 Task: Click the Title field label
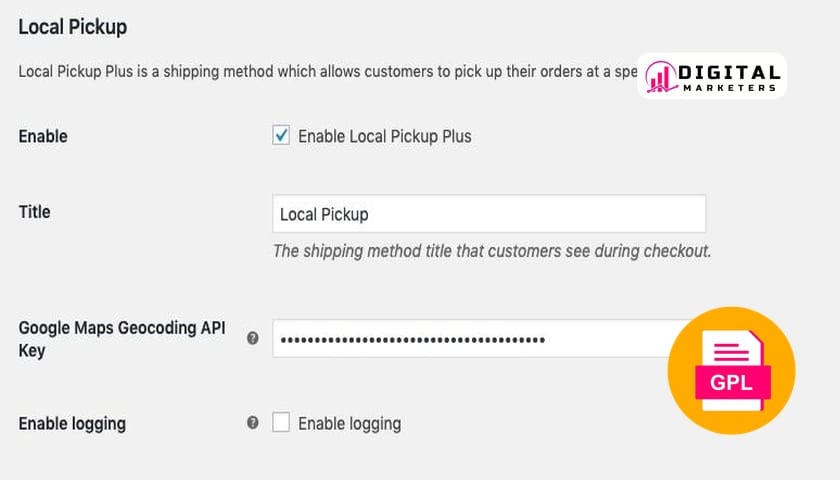click(35, 212)
